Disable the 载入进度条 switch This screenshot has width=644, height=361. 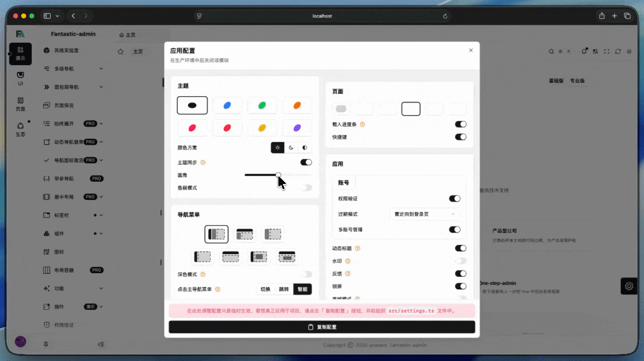(460, 124)
